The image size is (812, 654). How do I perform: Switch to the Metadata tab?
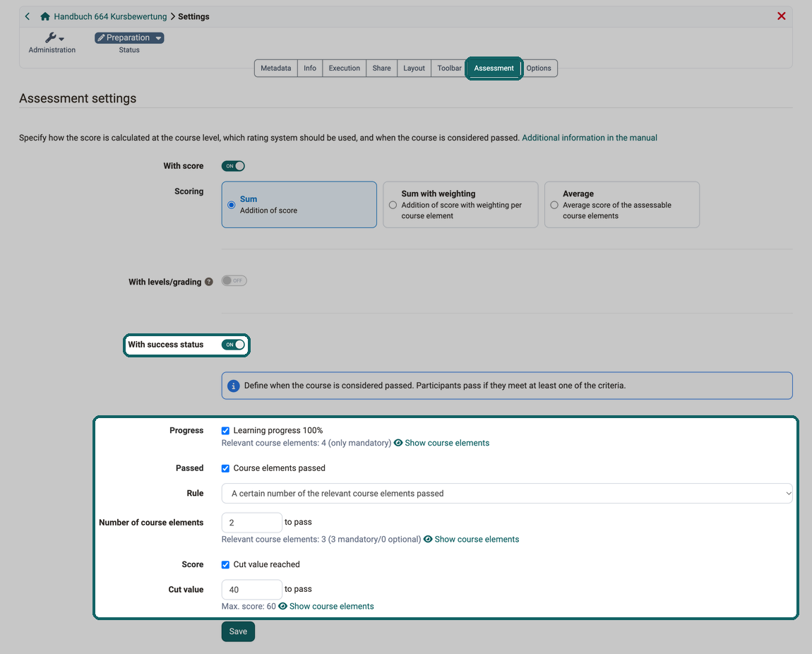276,69
